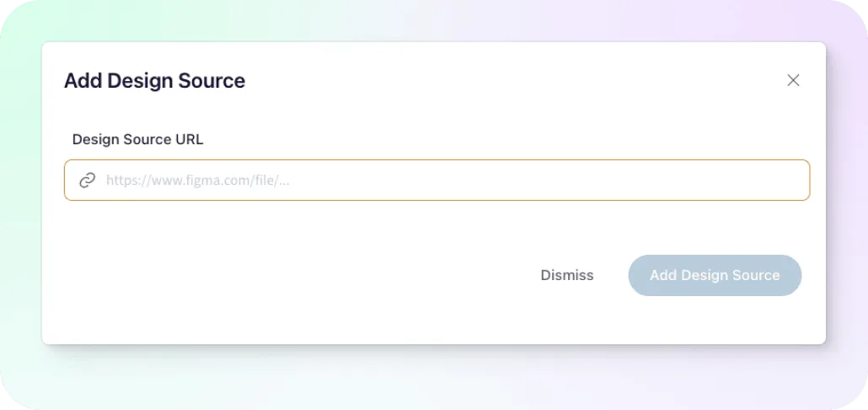Viewport: 868px width, 410px height.
Task: Tap the cross icon to exit dialog
Action: [793, 80]
